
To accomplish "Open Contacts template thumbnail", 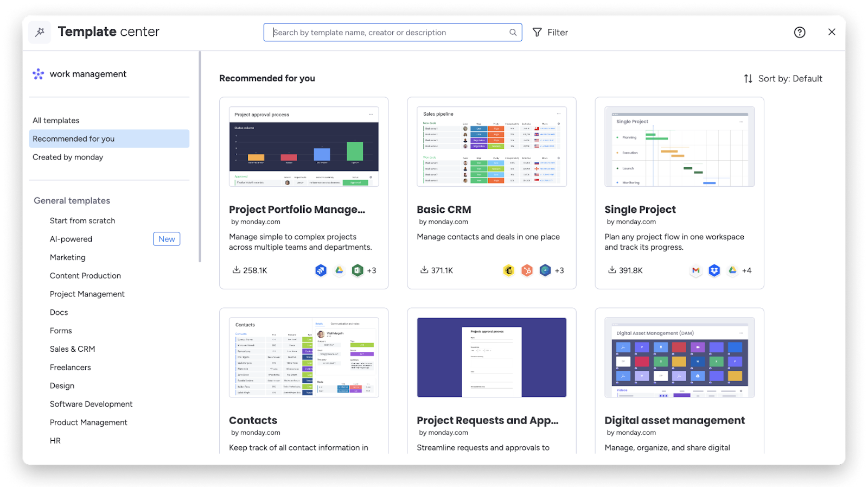I will pos(304,357).
